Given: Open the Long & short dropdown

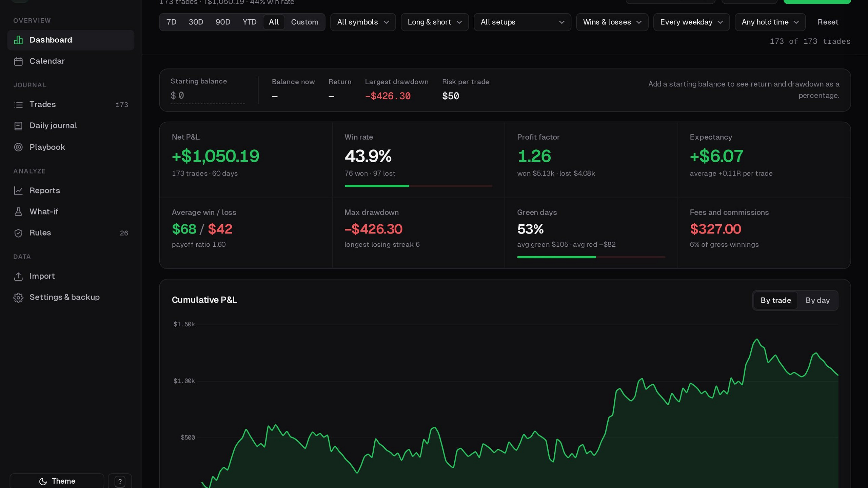Looking at the screenshot, I should click(x=435, y=22).
